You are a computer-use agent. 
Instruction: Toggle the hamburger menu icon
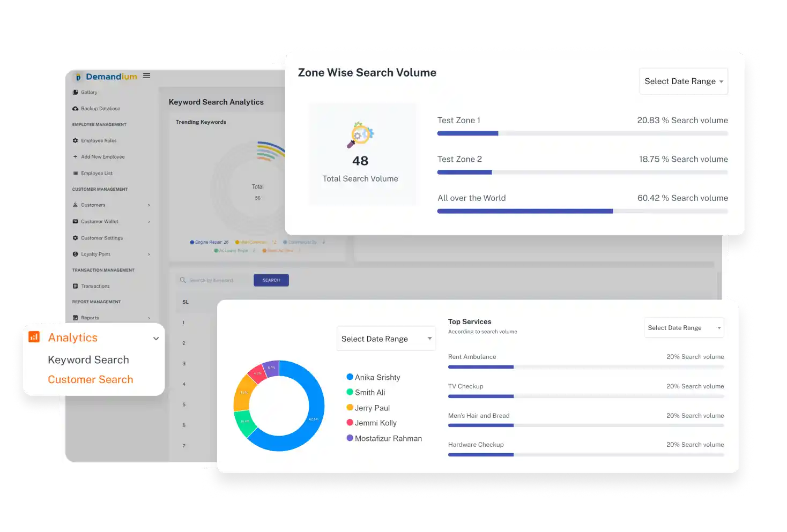[146, 76]
